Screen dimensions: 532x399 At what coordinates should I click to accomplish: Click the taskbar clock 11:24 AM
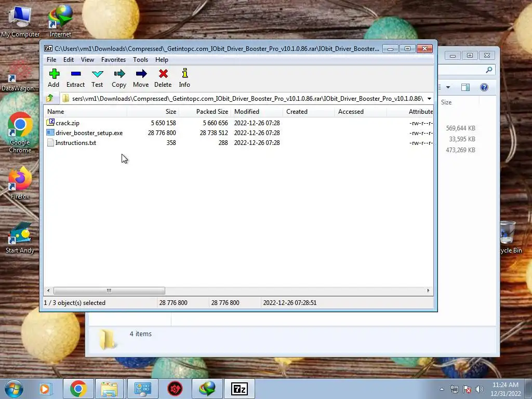coord(505,385)
